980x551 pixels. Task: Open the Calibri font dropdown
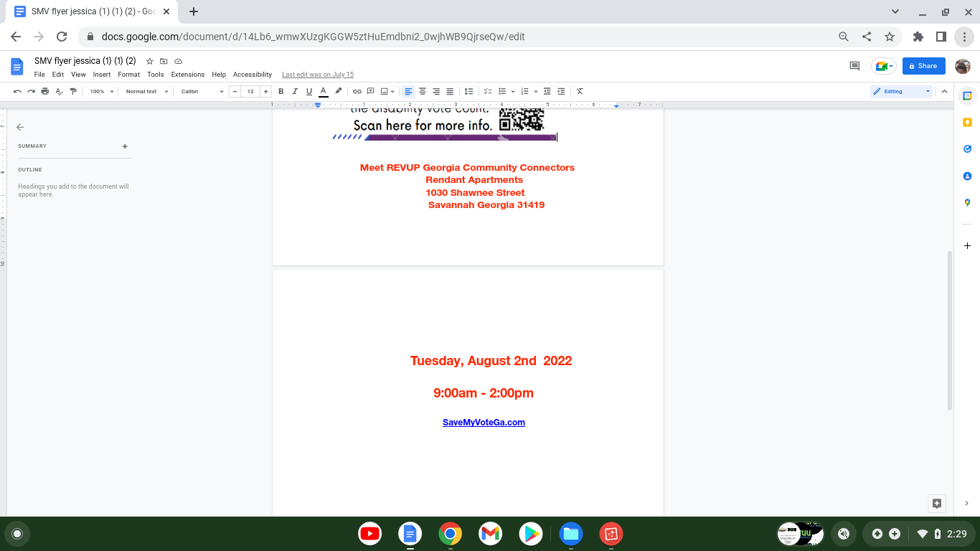point(202,91)
